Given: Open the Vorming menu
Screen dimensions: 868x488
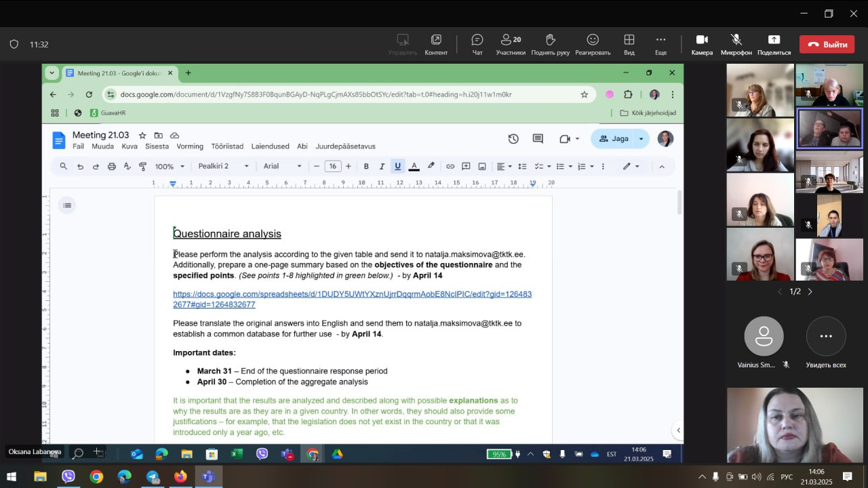Looking at the screenshot, I should [190, 146].
